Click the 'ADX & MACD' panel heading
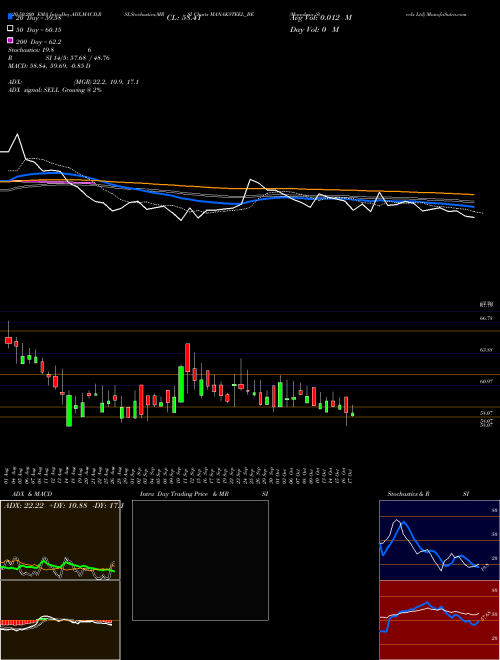Image resolution: width=500 pixels, height=660 pixels. [x=32, y=494]
